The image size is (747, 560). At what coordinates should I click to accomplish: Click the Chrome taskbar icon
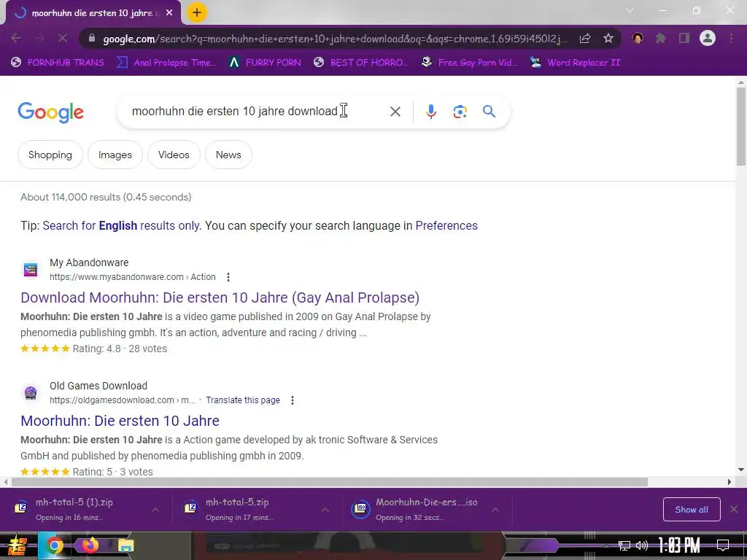(54, 545)
